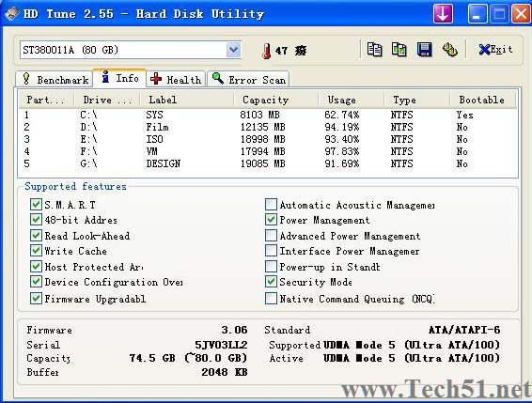The image size is (532, 403).
Task: Go to the Error Scan tab
Action: (x=248, y=79)
